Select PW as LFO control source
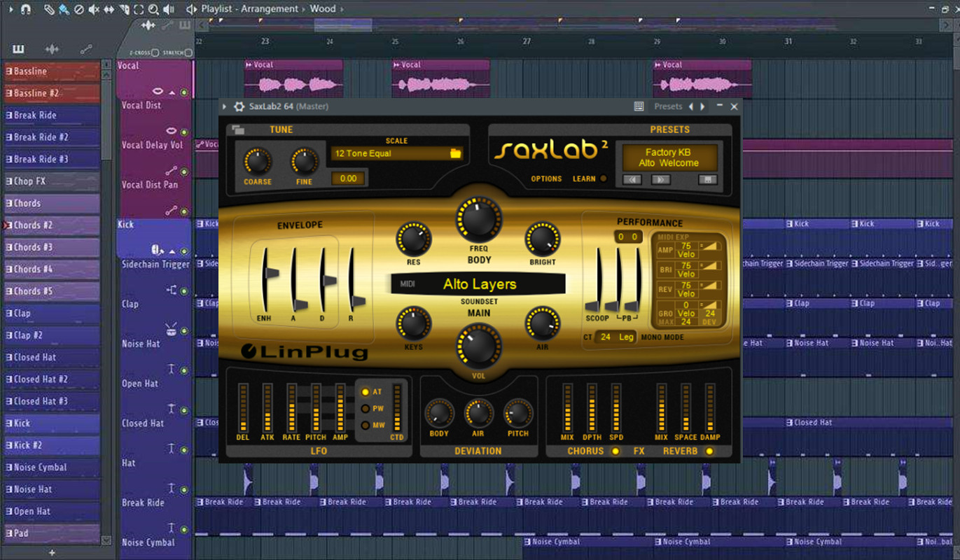 [x=366, y=409]
